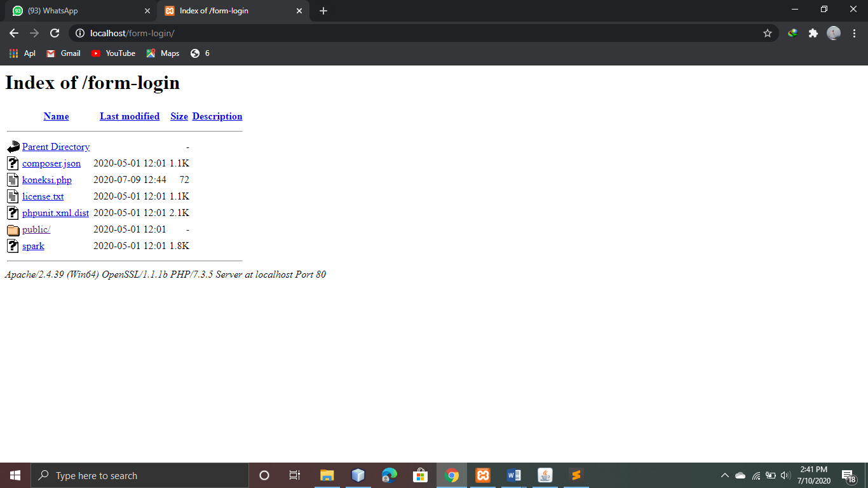
Task: Open phpunit.xml.dist file link
Action: 55,213
